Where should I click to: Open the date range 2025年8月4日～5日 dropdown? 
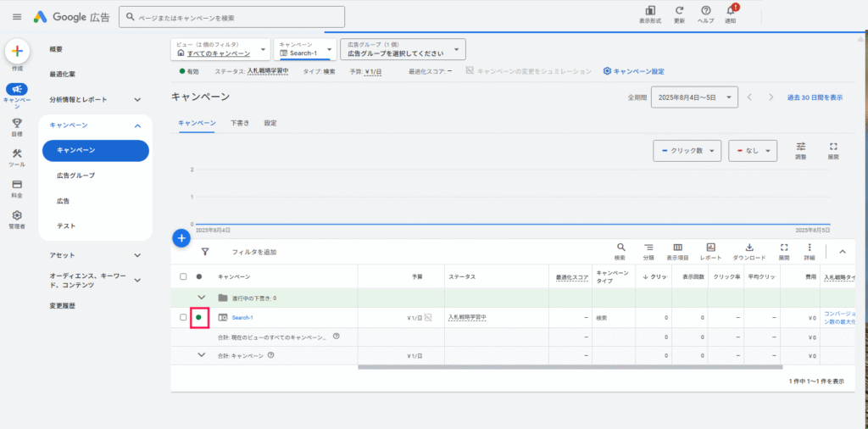click(x=695, y=97)
